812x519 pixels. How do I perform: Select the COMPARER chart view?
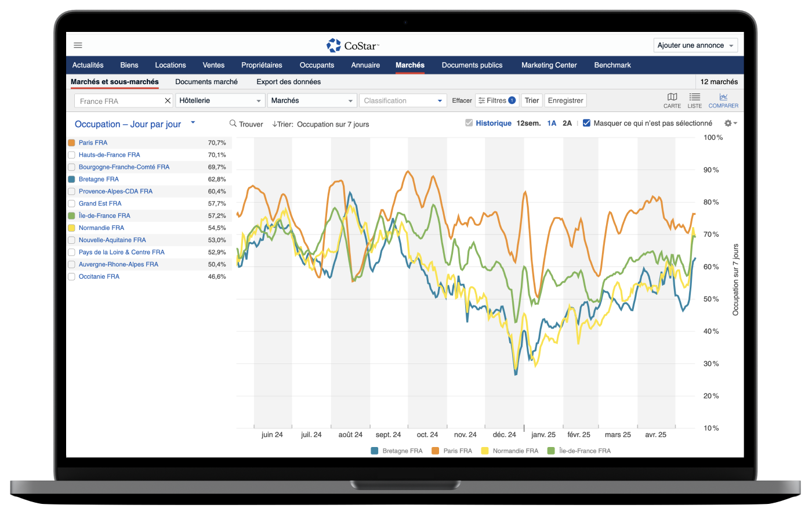click(723, 100)
